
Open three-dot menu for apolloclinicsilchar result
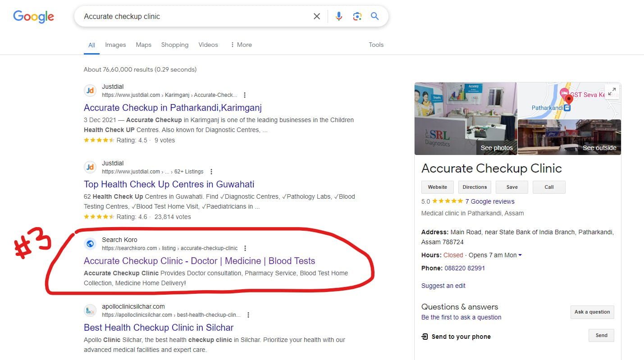click(x=248, y=315)
